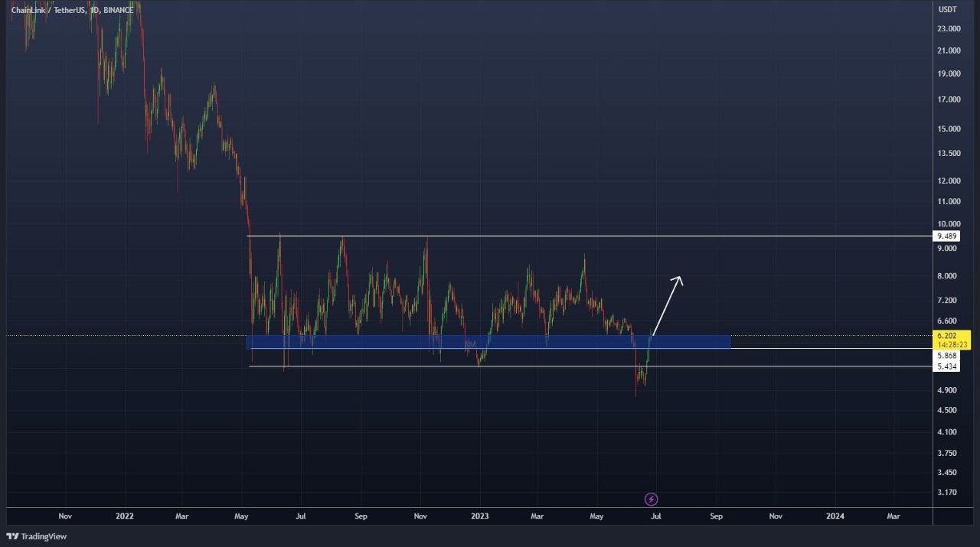Click the 12.000 price axis value
This screenshot has height=547, width=980.
pyautogui.click(x=949, y=181)
